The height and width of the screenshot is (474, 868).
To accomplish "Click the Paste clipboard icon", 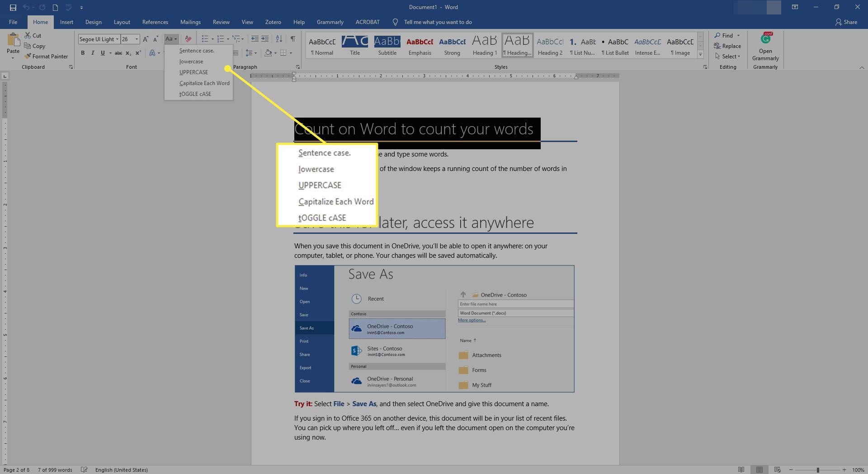I will [x=13, y=40].
